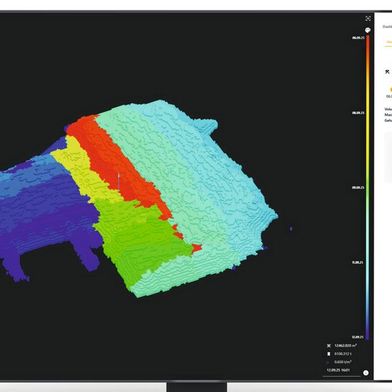Click the pickaxe icon in the side panel

387,72
